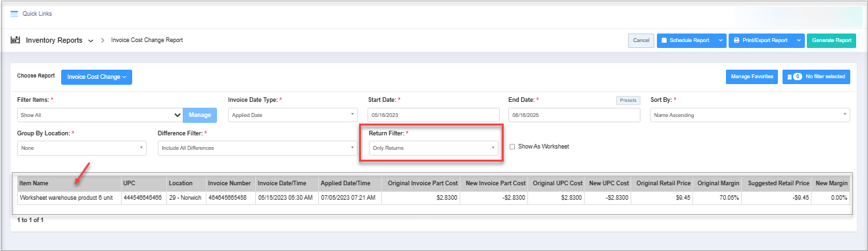Image resolution: width=868 pixels, height=251 pixels.
Task: Click the calendar icon on Schedule Report
Action: [664, 41]
